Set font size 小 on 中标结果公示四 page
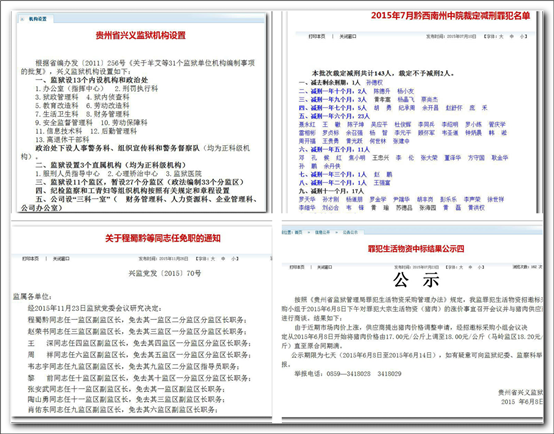The height and width of the screenshot is (434, 554). pos(480,267)
